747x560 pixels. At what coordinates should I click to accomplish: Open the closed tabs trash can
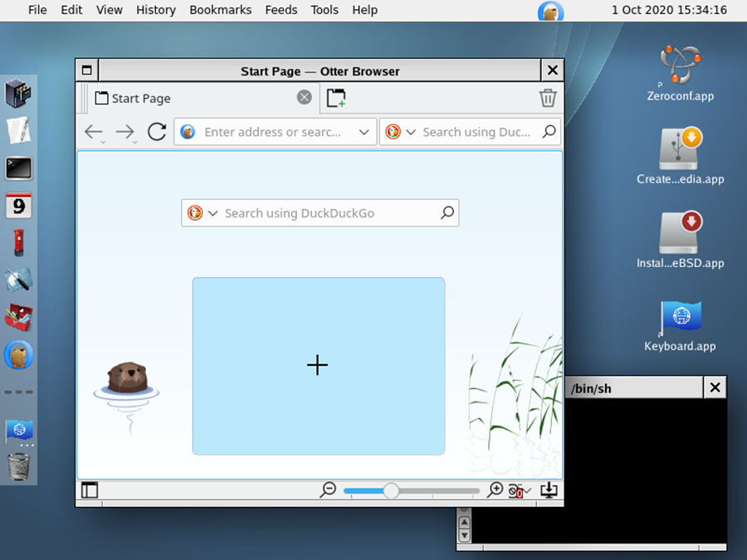pos(548,98)
